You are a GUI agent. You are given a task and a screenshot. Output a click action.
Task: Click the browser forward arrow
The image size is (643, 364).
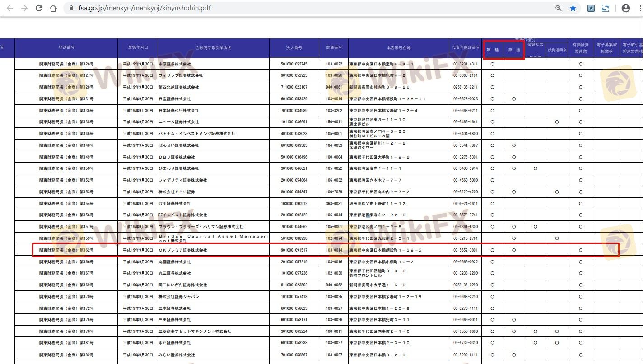click(x=24, y=8)
